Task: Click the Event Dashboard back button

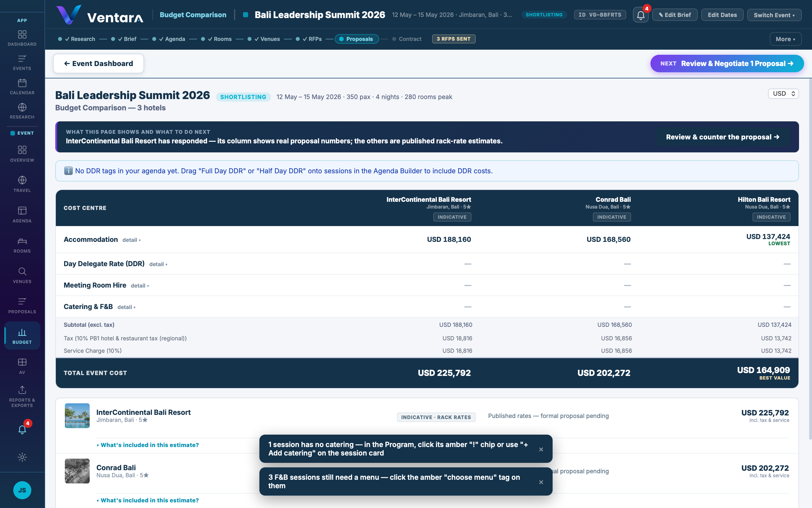Action: coord(98,63)
